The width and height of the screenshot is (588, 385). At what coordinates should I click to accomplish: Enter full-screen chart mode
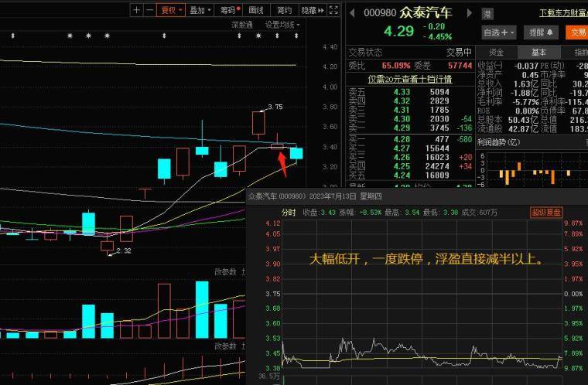(x=333, y=10)
